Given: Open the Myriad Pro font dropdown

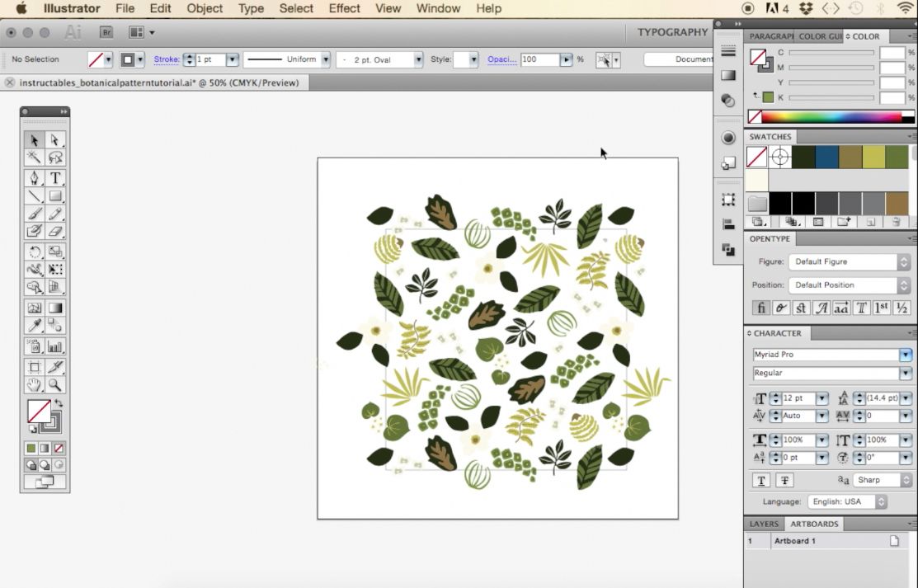Looking at the screenshot, I should pos(906,355).
